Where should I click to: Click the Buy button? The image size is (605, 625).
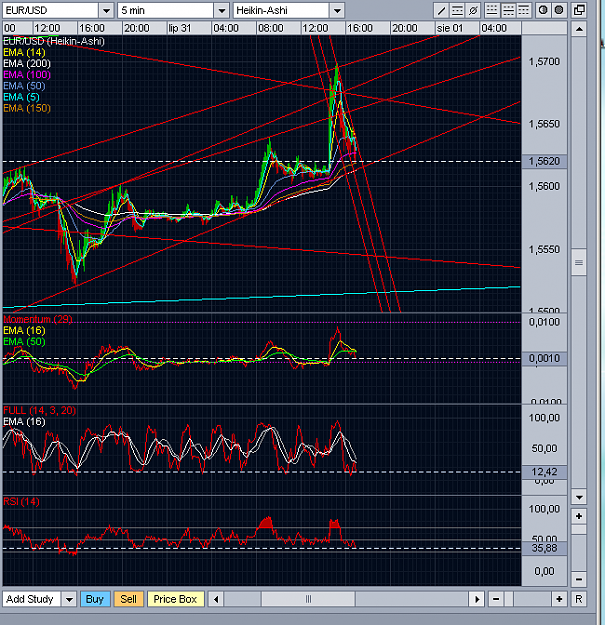pos(94,599)
